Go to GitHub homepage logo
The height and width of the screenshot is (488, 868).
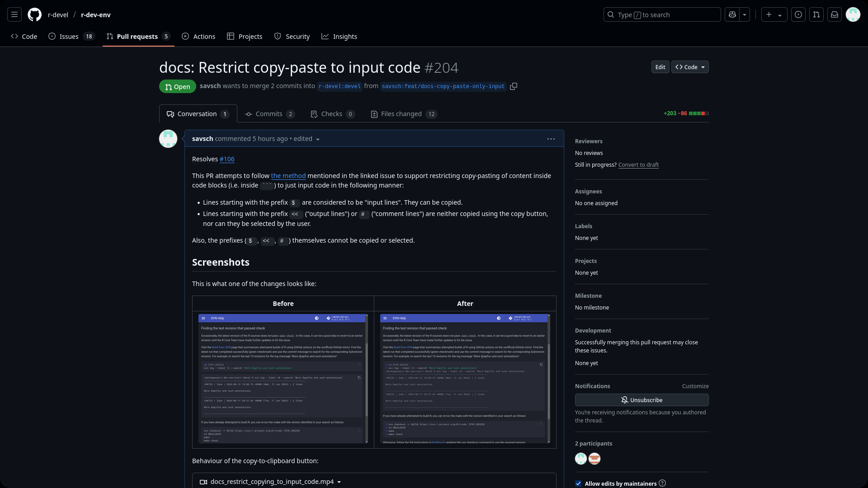[x=35, y=15]
